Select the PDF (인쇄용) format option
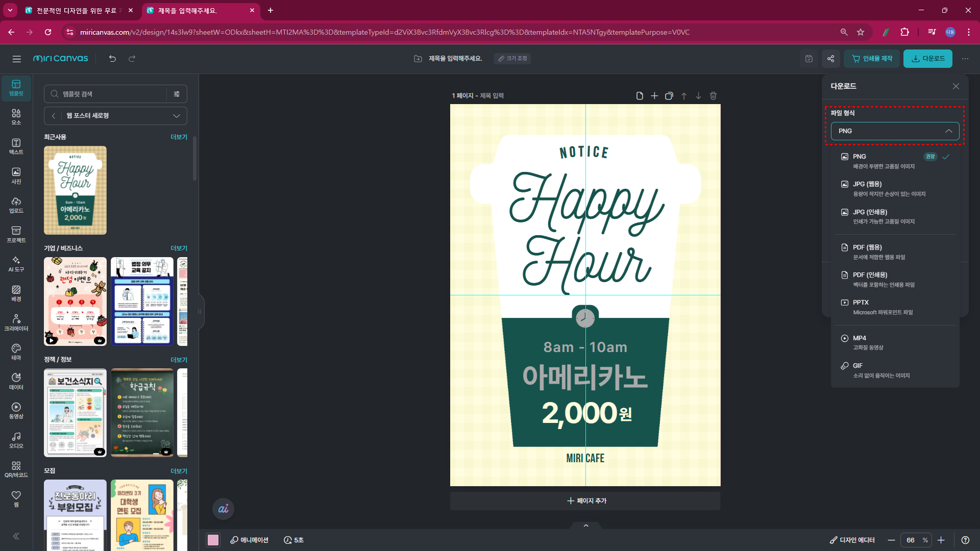This screenshot has height=551, width=980. [895, 280]
